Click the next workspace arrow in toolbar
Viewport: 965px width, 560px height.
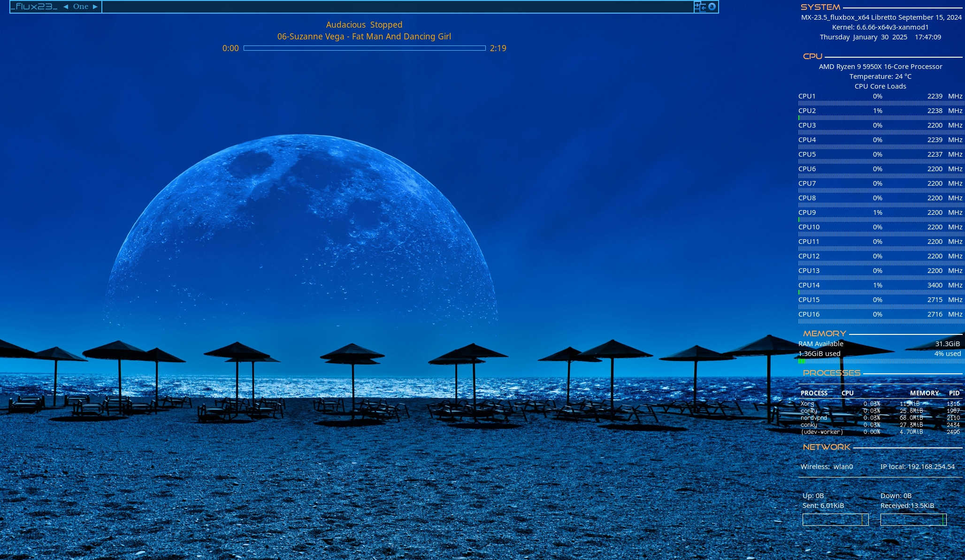[95, 7]
